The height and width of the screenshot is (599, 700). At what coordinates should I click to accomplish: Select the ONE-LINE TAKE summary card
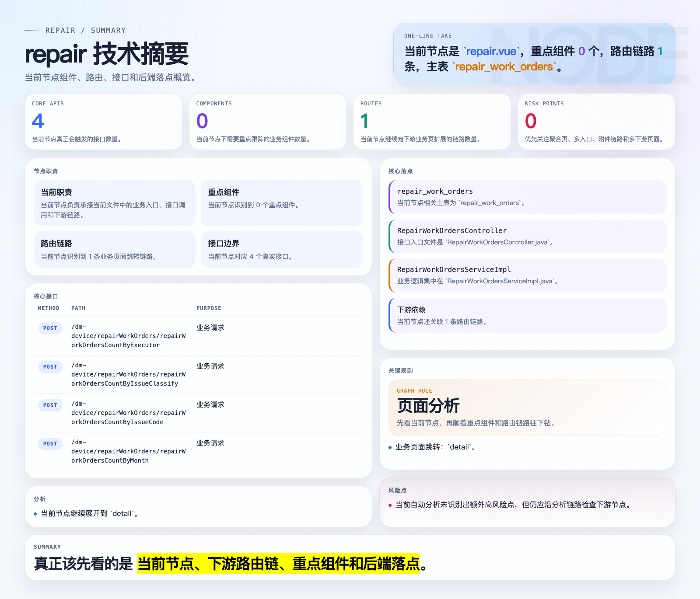(534, 53)
